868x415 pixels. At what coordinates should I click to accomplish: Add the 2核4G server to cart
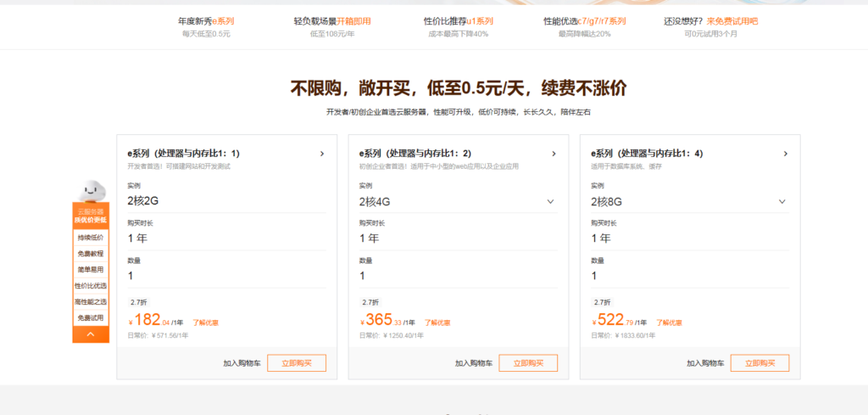pyautogui.click(x=474, y=363)
